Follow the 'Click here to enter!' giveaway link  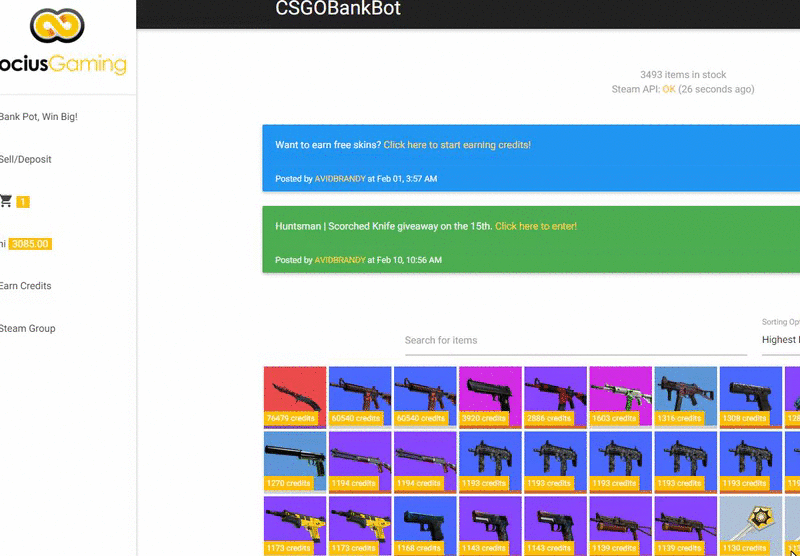pyautogui.click(x=536, y=226)
